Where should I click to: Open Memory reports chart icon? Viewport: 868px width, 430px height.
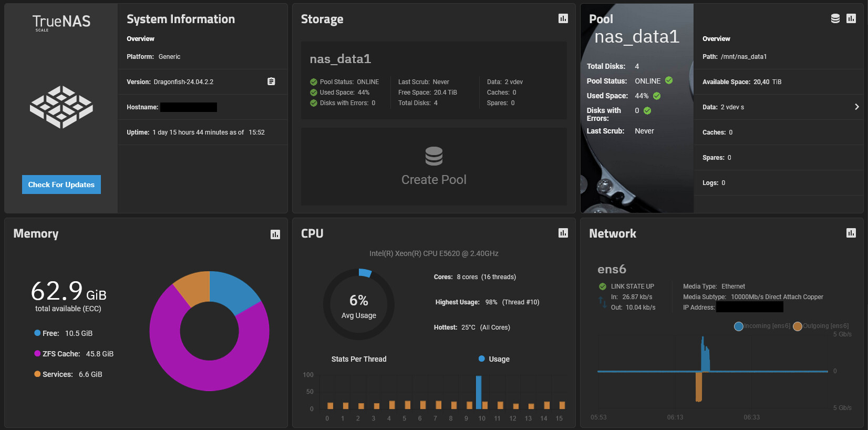pos(275,234)
